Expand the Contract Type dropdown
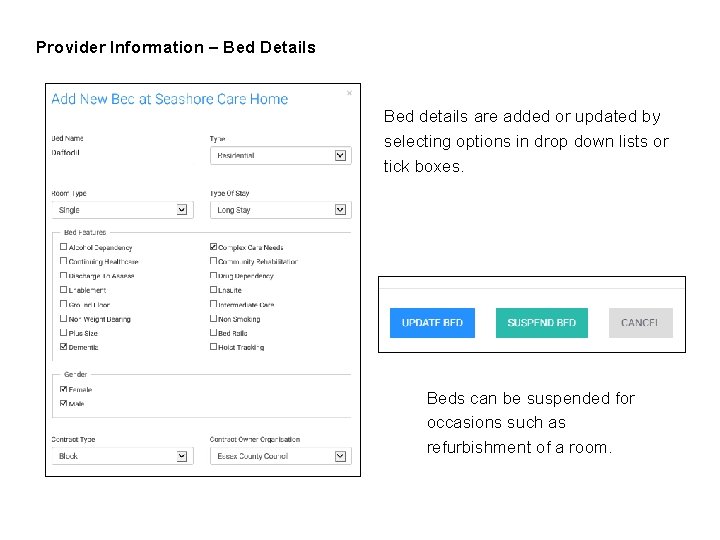 click(x=182, y=456)
